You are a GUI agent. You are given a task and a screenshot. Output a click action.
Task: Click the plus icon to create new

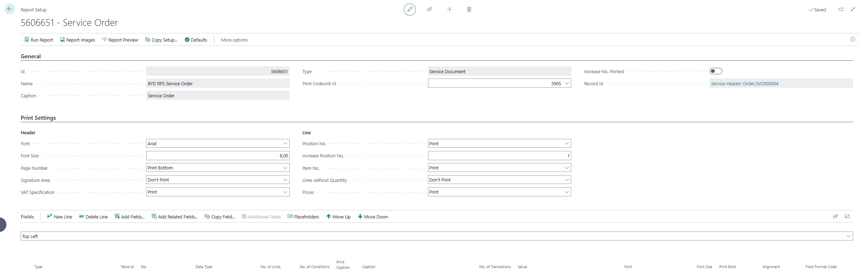point(449,9)
